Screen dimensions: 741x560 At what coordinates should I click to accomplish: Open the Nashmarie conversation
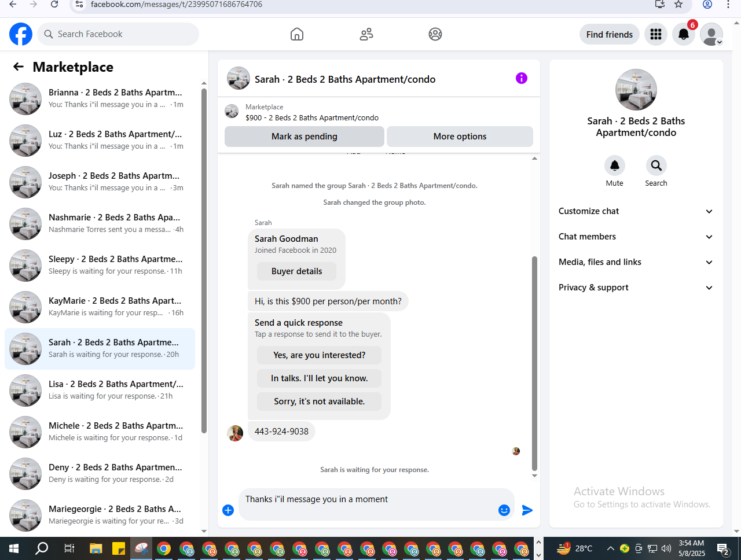(x=100, y=224)
